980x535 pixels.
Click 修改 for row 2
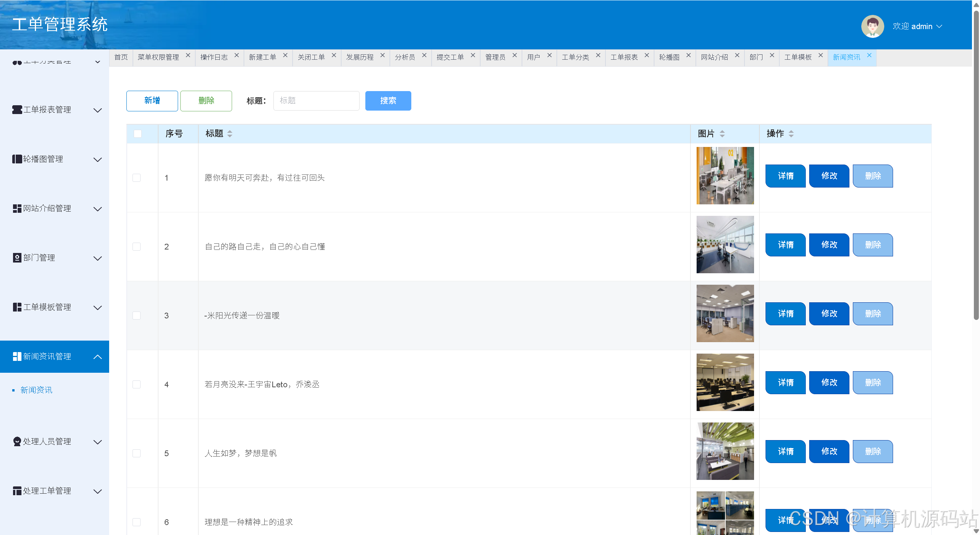tap(829, 245)
